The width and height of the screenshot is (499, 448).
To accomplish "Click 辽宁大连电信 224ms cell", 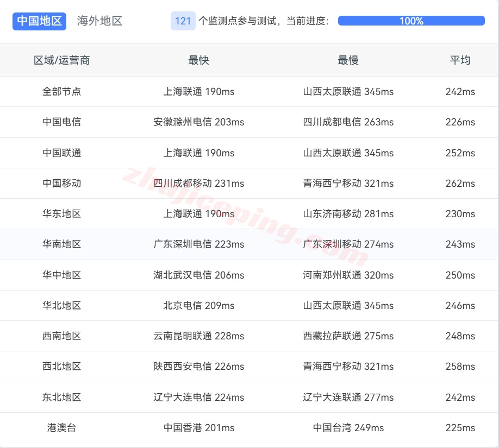I will click(198, 397).
